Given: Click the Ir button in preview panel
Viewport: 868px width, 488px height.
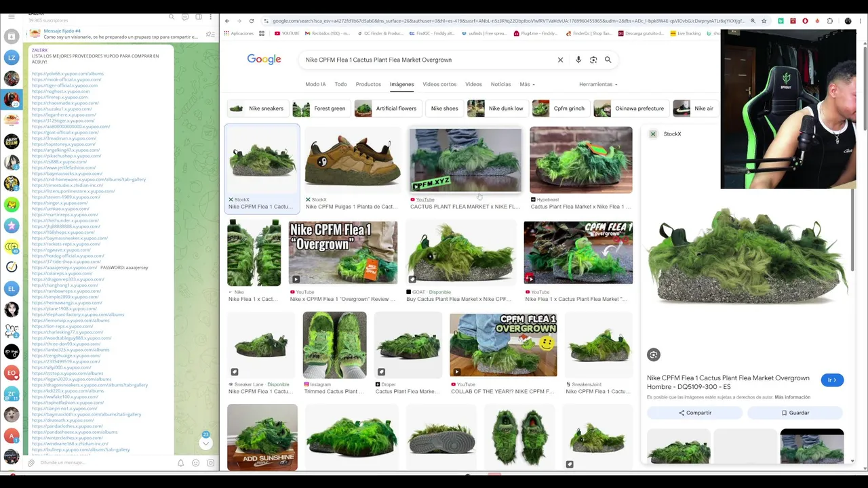Looking at the screenshot, I should (832, 380).
